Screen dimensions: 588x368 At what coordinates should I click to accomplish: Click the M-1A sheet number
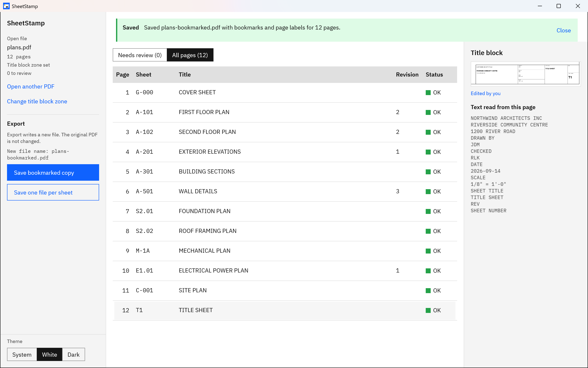[x=143, y=251]
